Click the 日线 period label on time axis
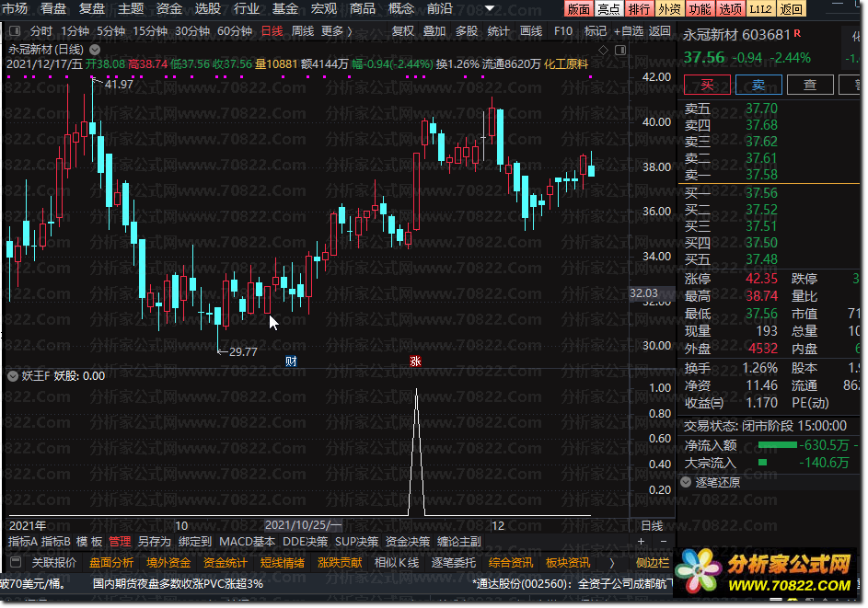 click(x=652, y=525)
